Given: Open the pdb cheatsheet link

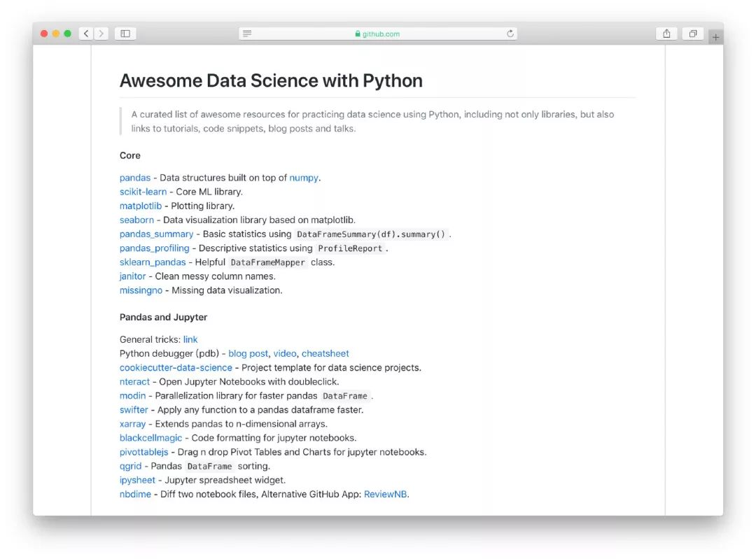Looking at the screenshot, I should click(325, 353).
